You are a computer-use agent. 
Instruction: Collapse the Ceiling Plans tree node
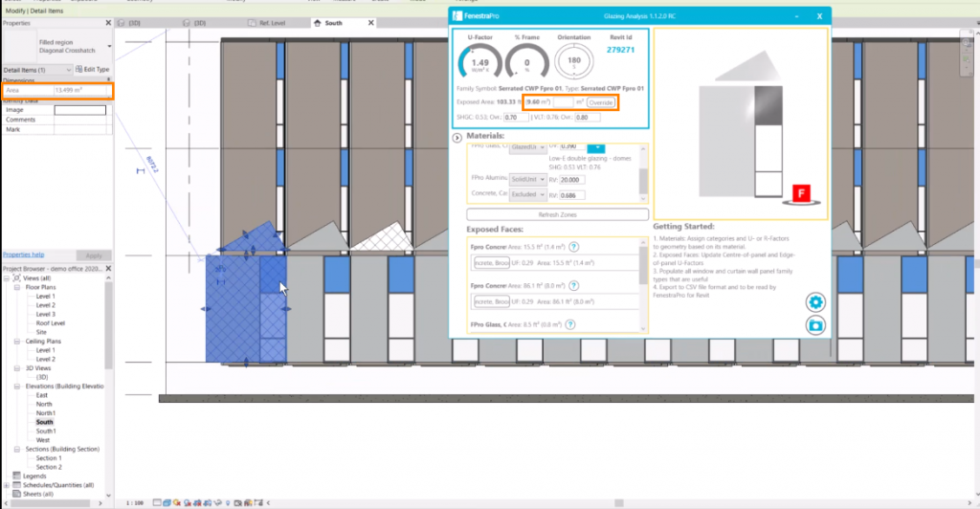pos(17,341)
